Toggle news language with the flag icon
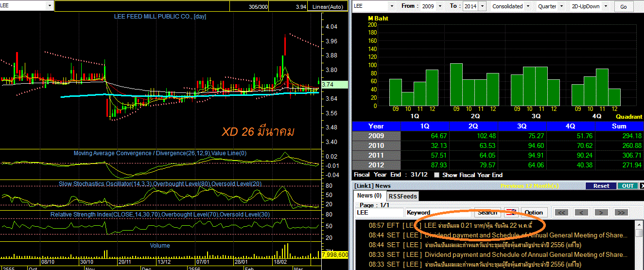Screen dimensions: 644x270 512,213
